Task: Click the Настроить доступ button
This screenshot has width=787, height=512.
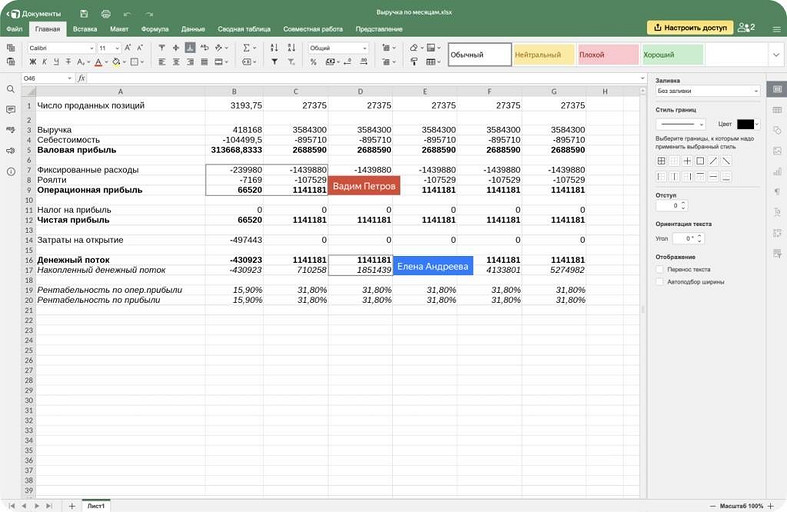Action: (689, 28)
